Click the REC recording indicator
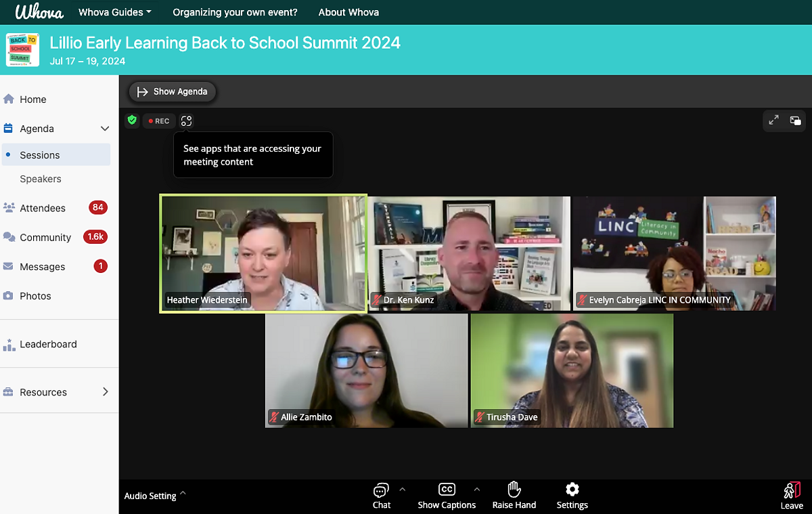The width and height of the screenshot is (812, 514). [x=159, y=121]
